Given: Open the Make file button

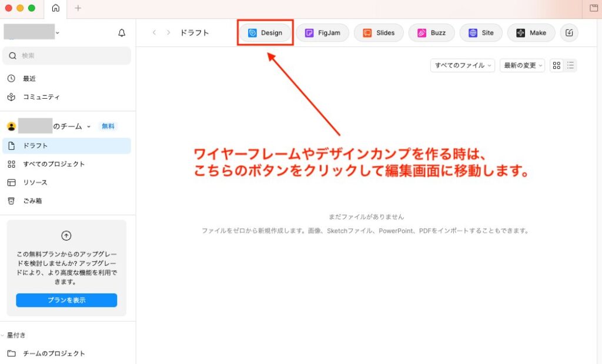Looking at the screenshot, I should pyautogui.click(x=531, y=33).
